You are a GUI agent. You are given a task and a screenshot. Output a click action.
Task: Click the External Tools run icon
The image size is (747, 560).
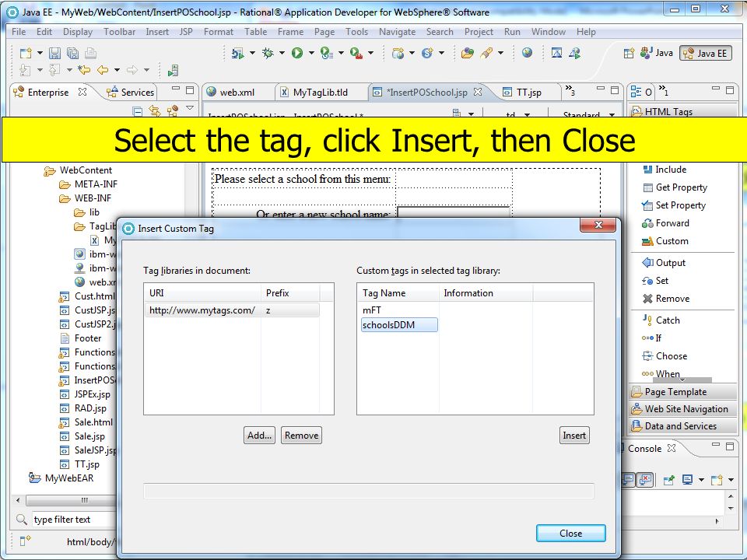(356, 53)
